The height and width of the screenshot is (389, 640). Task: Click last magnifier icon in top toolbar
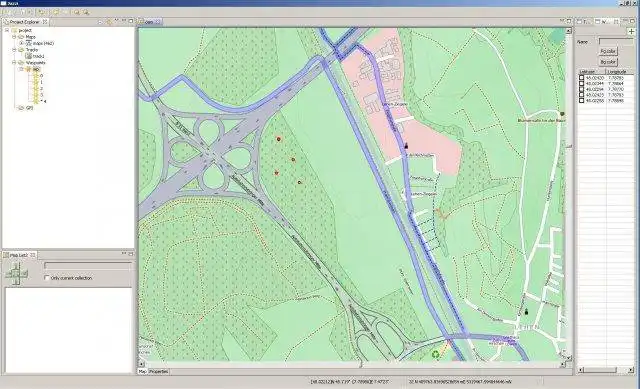[86, 12]
